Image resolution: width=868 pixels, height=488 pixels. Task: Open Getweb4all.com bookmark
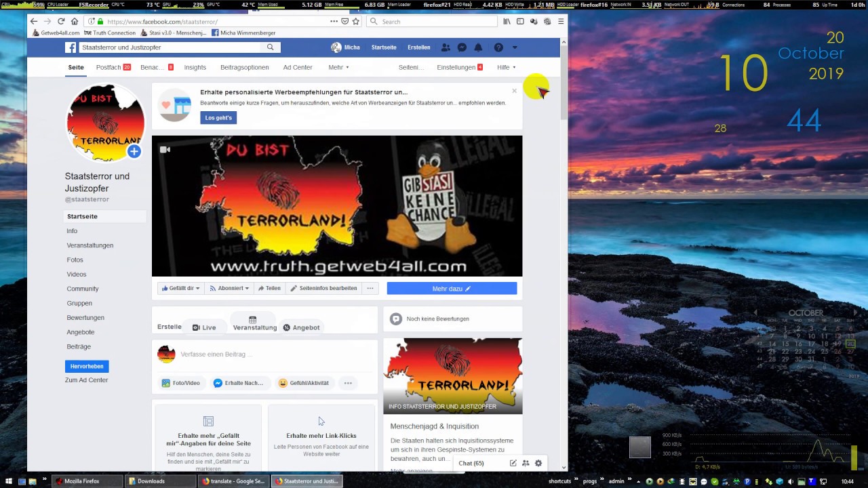coord(56,33)
